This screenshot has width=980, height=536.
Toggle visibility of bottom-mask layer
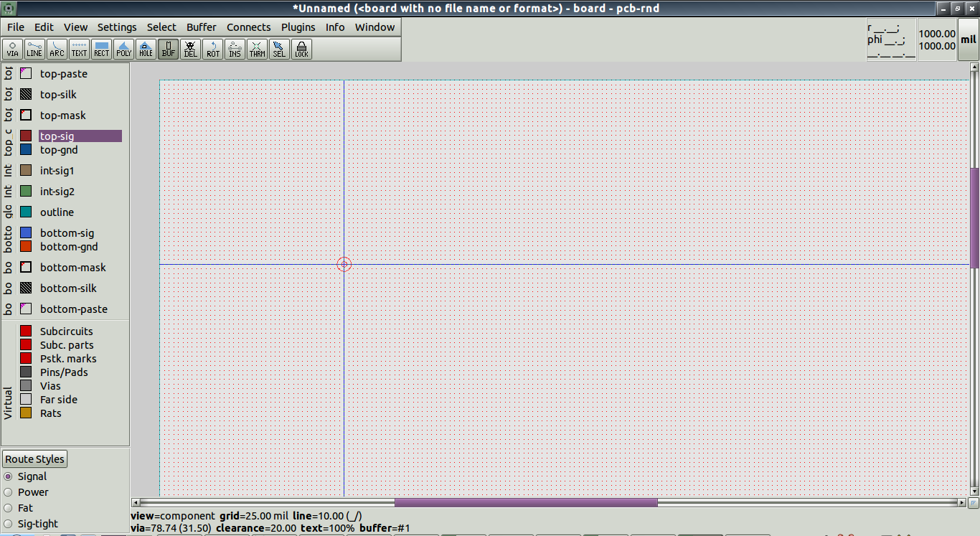26,267
